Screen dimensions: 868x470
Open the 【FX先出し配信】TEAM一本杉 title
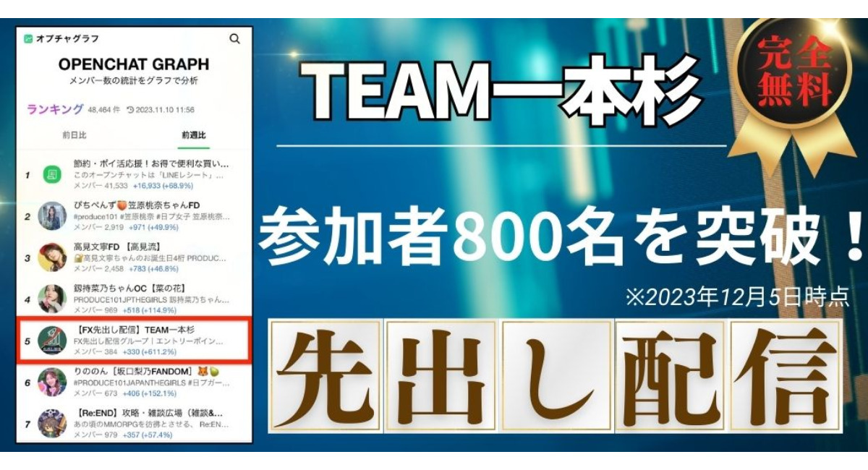click(x=134, y=330)
